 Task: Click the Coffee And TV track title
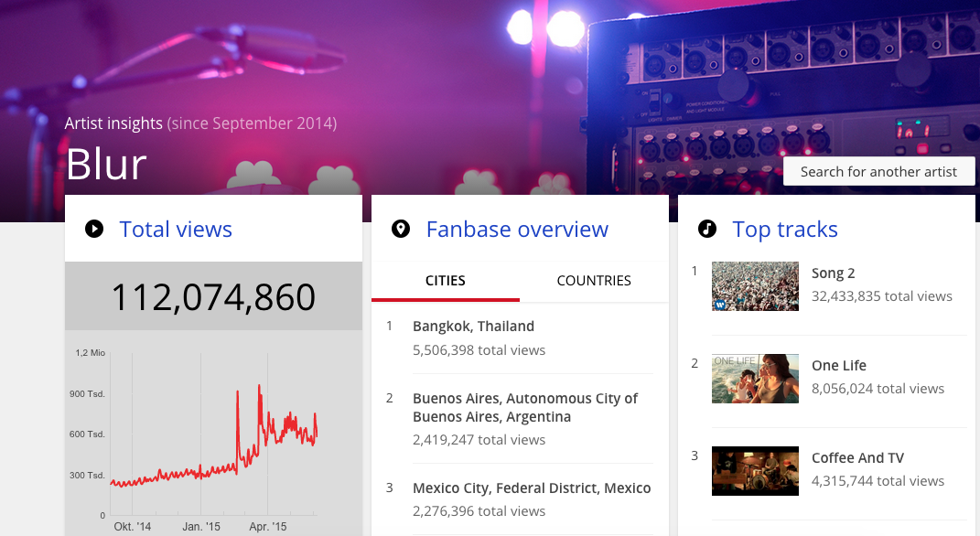[857, 458]
